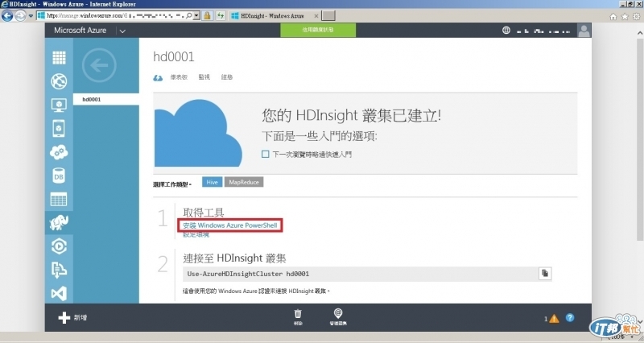Open the zoom level dropdown in status bar

click(631, 337)
